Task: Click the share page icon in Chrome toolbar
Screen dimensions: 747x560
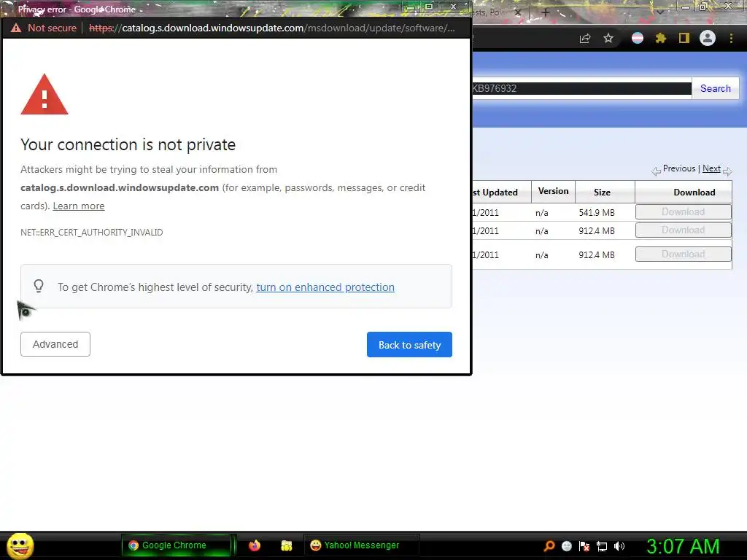Action: (585, 39)
